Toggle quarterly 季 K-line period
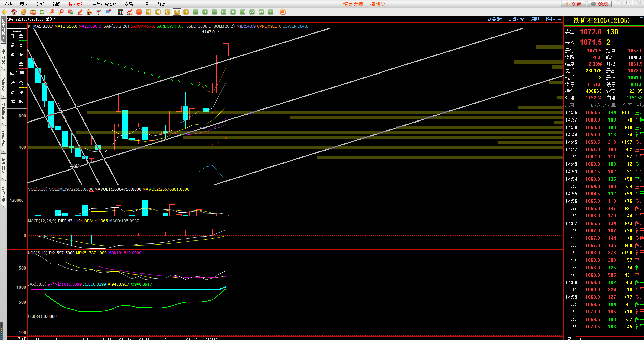The height and width of the screenshot is (340, 644). pos(177,12)
